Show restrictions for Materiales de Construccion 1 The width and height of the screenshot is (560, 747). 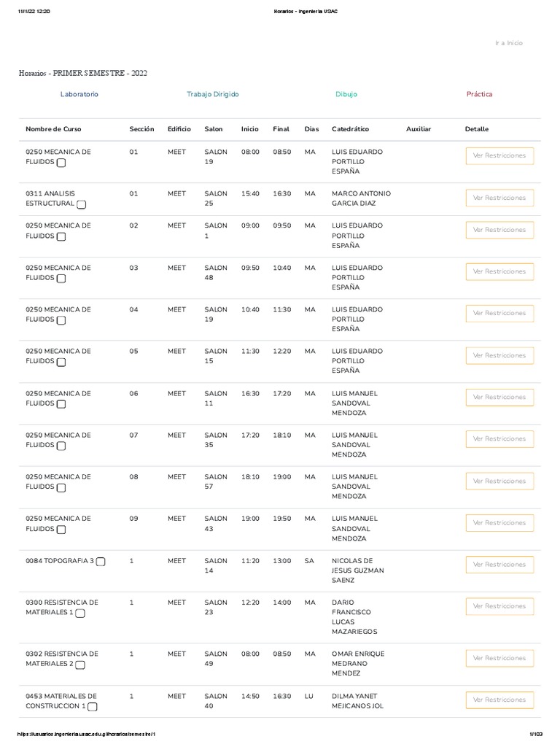[499, 700]
